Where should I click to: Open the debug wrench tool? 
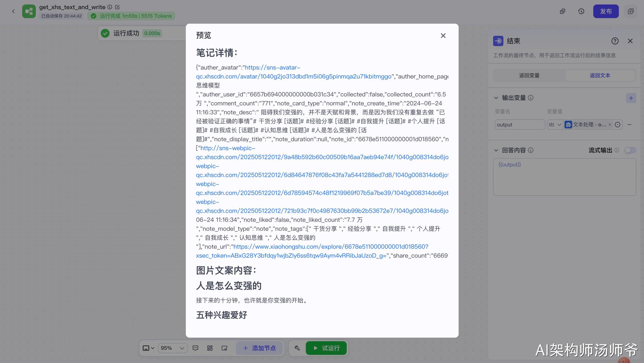[x=297, y=348]
